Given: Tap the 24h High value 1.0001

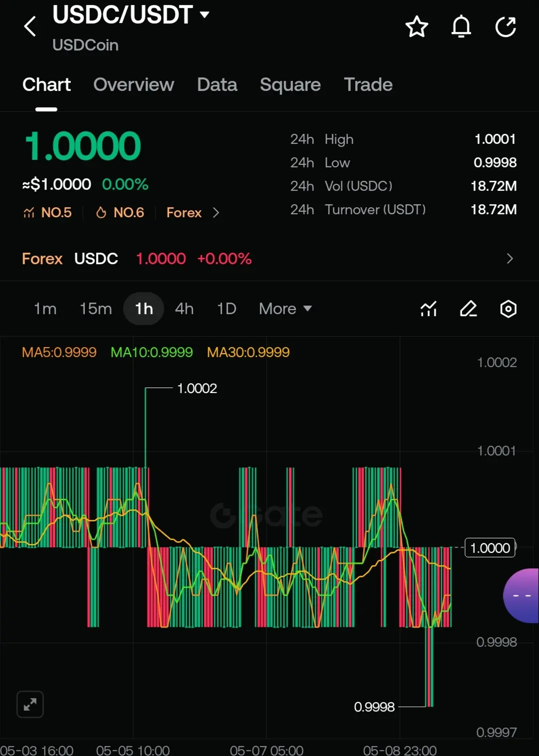Looking at the screenshot, I should coord(495,139).
